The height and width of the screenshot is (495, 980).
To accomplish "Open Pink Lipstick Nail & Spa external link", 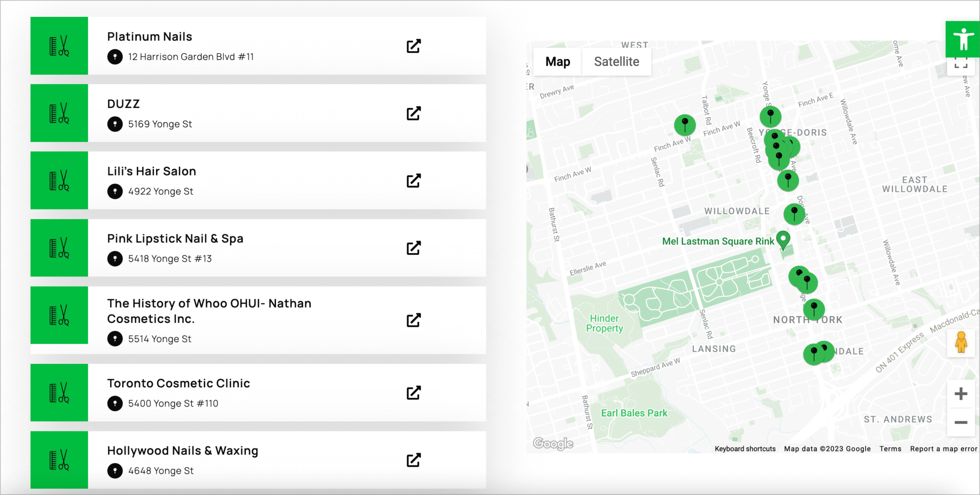I will click(x=414, y=248).
